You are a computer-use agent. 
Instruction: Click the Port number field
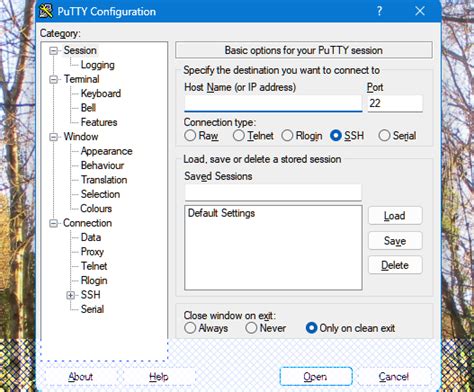395,103
